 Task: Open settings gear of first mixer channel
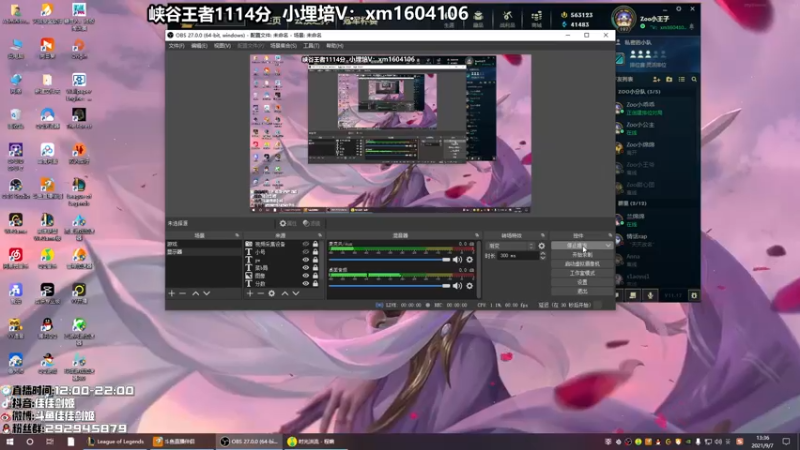click(x=470, y=260)
